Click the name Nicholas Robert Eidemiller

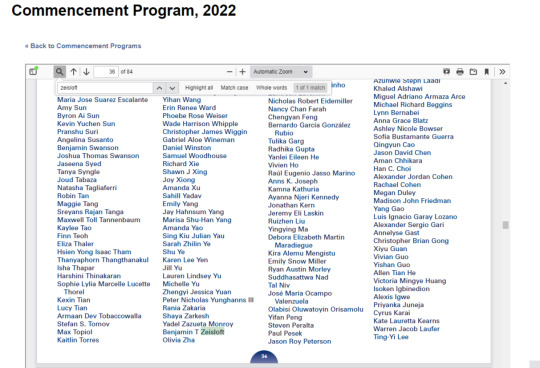310,101
